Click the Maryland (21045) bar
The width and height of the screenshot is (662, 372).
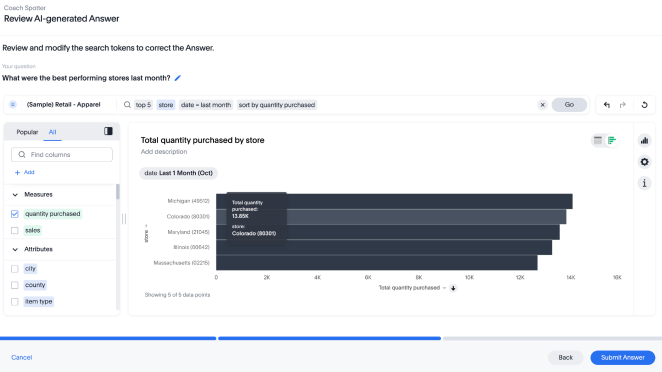[388, 232]
